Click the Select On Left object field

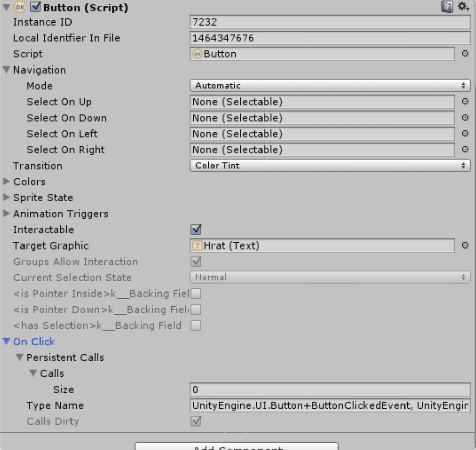point(322,134)
